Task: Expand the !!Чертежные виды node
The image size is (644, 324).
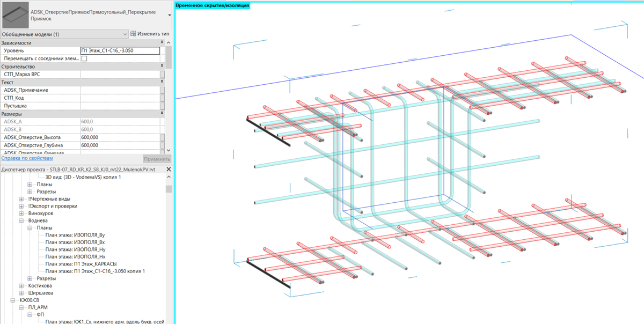Action: coord(21,199)
